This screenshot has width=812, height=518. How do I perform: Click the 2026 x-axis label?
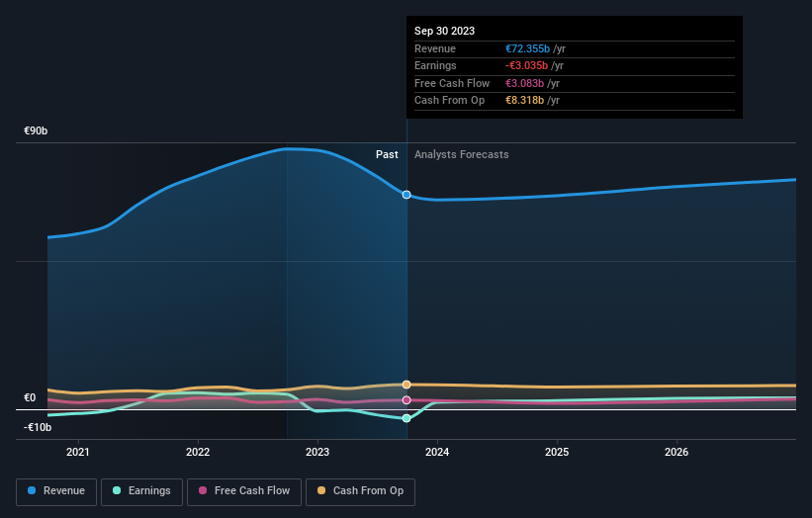click(677, 453)
